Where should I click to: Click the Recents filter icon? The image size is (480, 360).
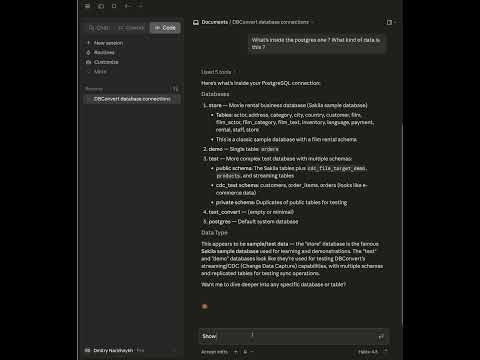(175, 89)
